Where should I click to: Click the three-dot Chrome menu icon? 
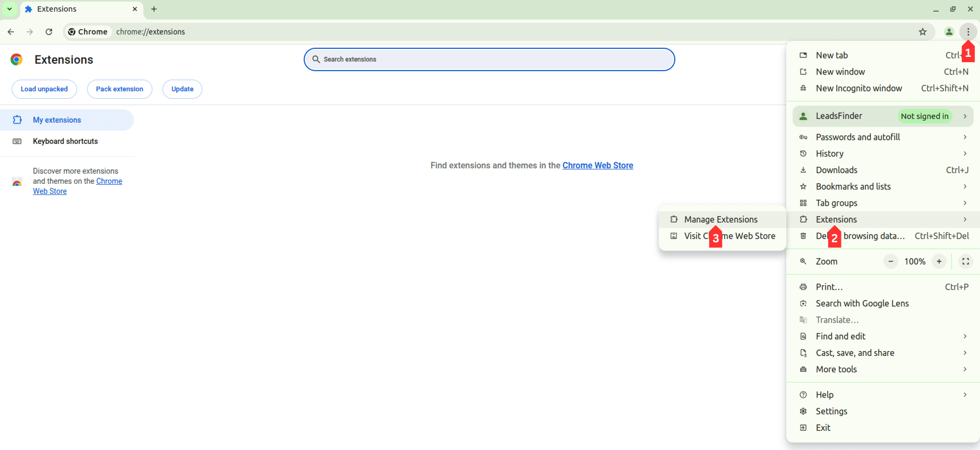968,32
